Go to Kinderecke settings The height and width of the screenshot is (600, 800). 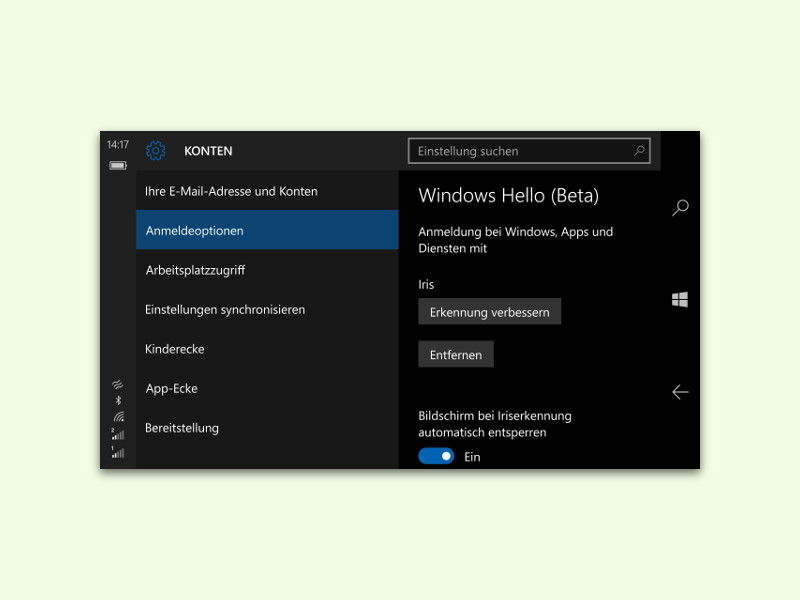coord(267,349)
